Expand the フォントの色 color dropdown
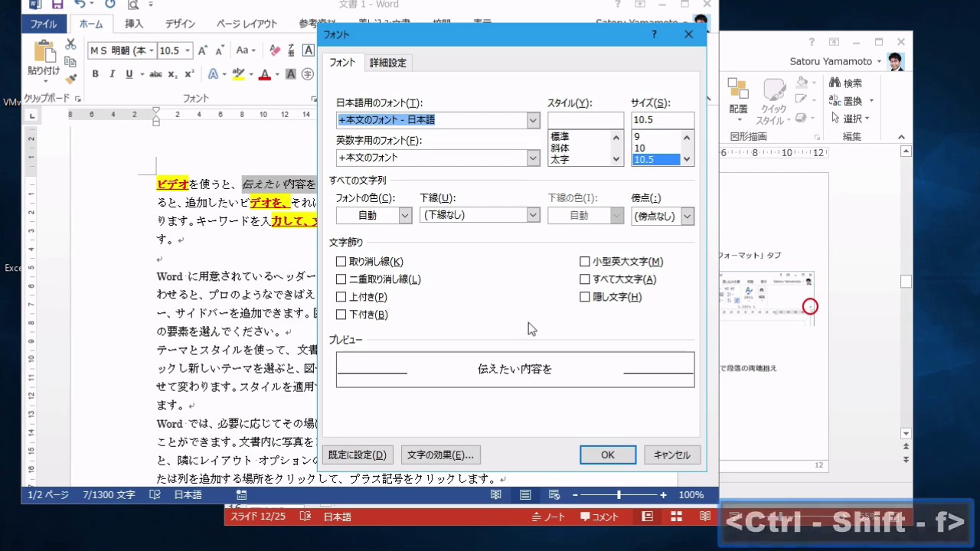This screenshot has height=551, width=980. [x=405, y=216]
